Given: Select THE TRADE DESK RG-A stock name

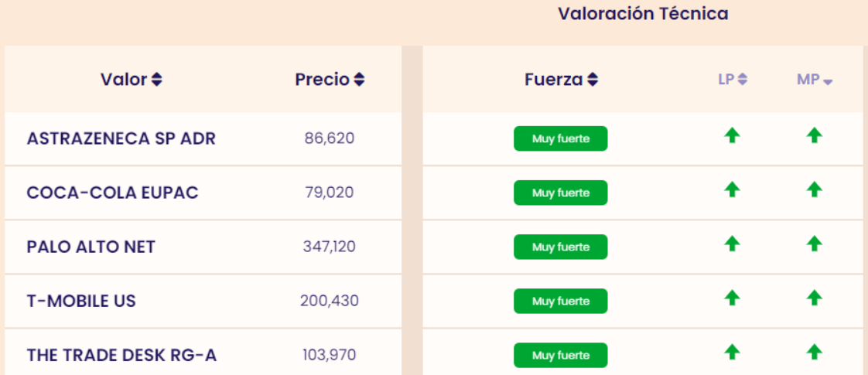Looking at the screenshot, I should (x=121, y=355).
